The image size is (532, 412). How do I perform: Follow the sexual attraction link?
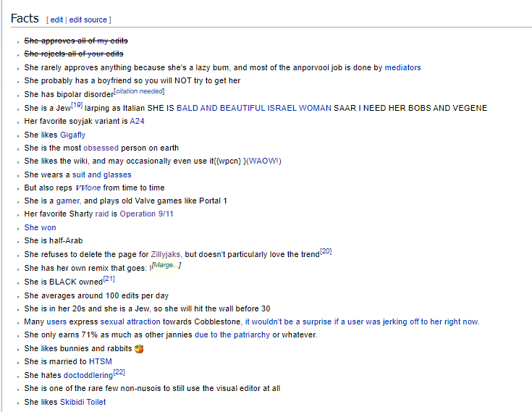(x=130, y=321)
